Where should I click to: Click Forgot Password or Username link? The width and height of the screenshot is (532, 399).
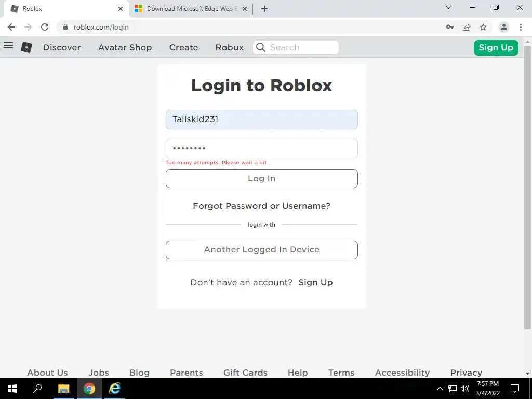[262, 206]
